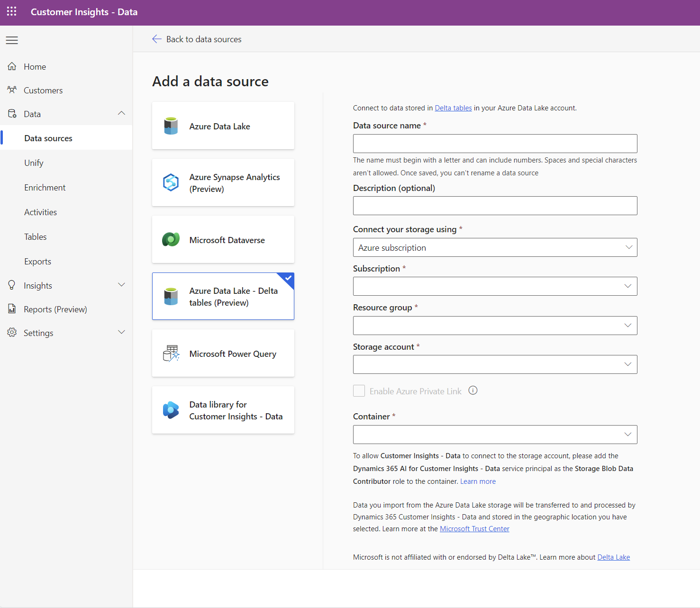This screenshot has width=700, height=608.
Task: Expand the Container dropdown
Action: pos(495,435)
